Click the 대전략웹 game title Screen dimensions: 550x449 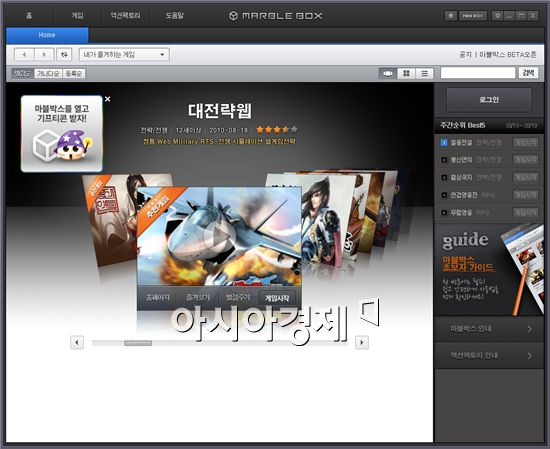pos(220,110)
